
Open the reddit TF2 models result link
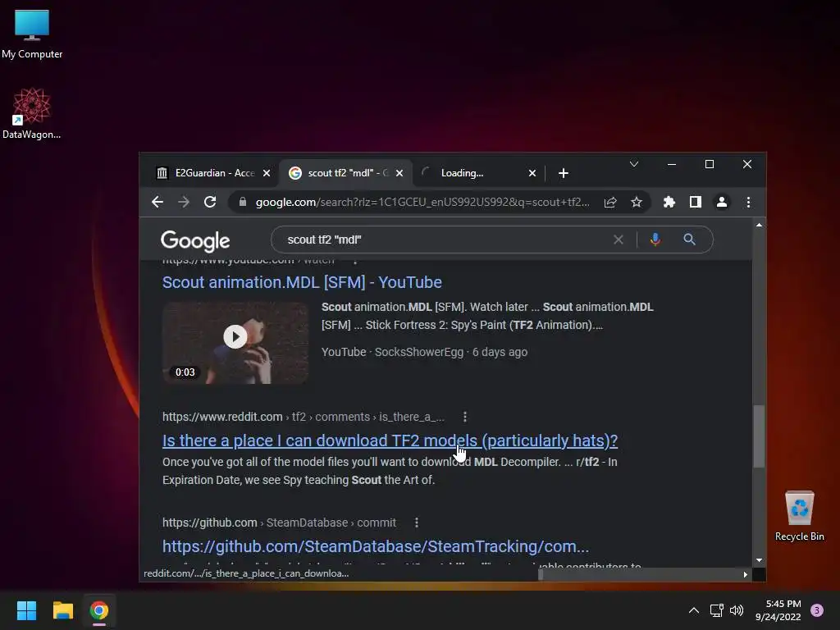pos(390,441)
